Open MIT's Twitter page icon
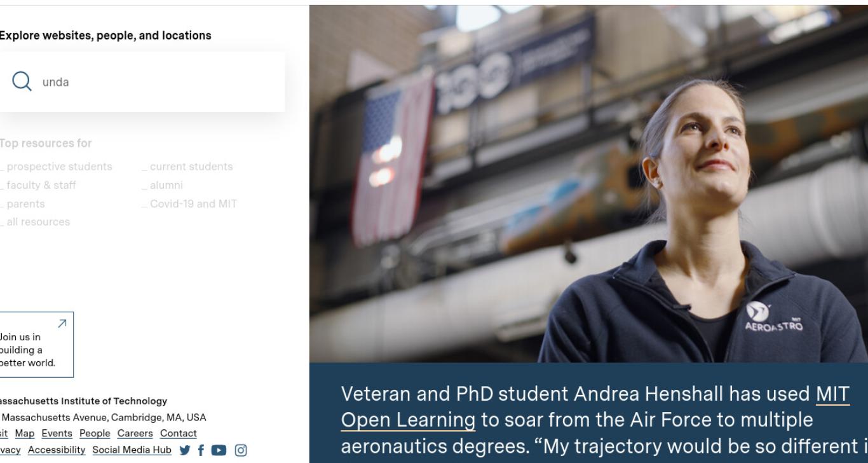868x463 pixels. coord(184,450)
